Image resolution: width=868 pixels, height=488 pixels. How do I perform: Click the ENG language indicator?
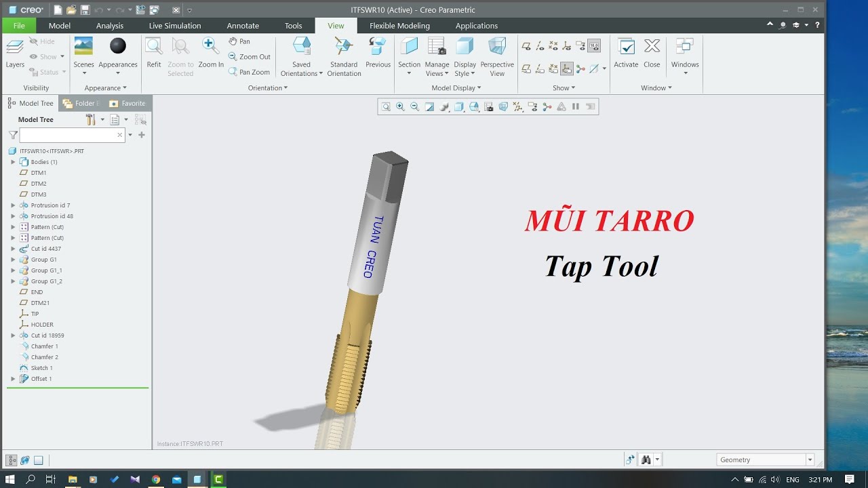(792, 480)
